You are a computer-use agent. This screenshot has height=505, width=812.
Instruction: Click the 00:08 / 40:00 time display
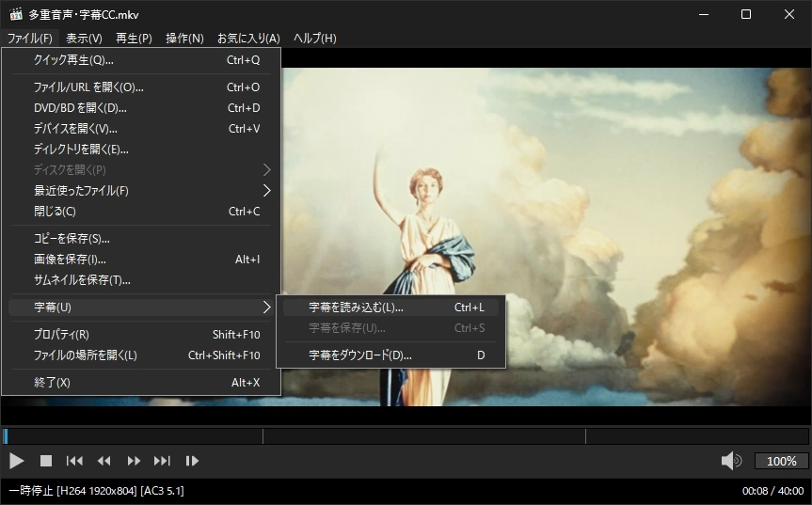tap(772, 491)
